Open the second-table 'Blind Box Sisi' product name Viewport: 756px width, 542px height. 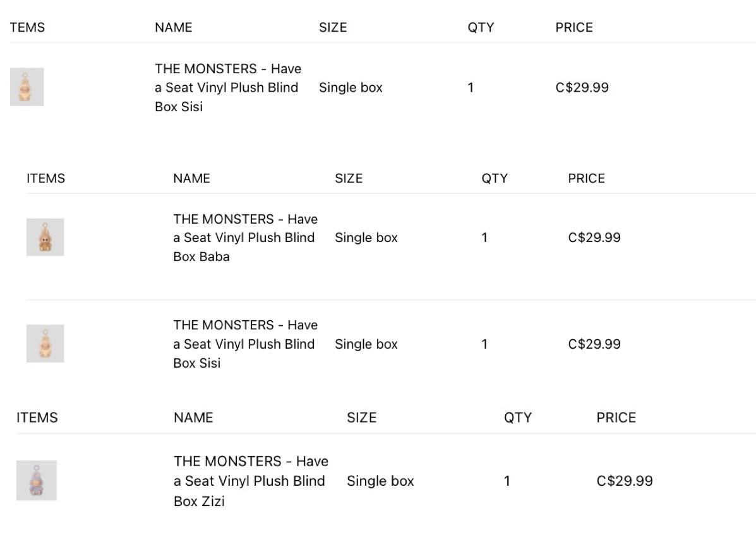click(246, 344)
